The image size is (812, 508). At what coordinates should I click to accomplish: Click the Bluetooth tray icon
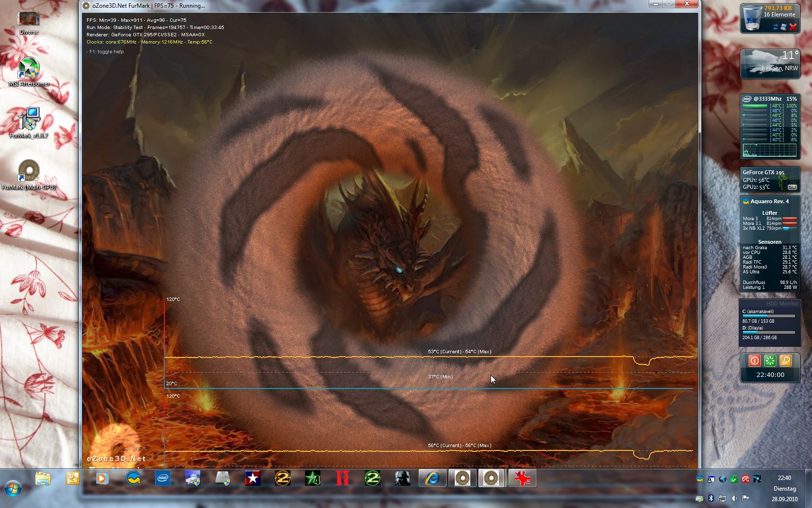pyautogui.click(x=711, y=498)
